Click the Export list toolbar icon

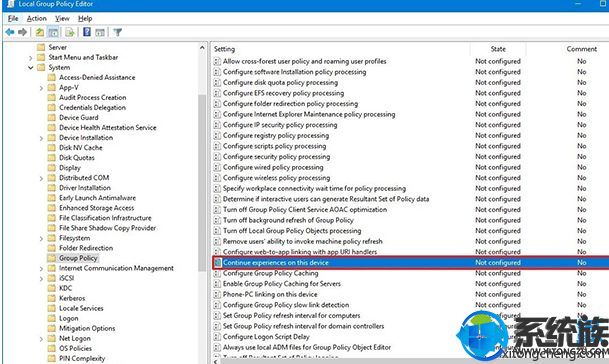tap(70, 32)
